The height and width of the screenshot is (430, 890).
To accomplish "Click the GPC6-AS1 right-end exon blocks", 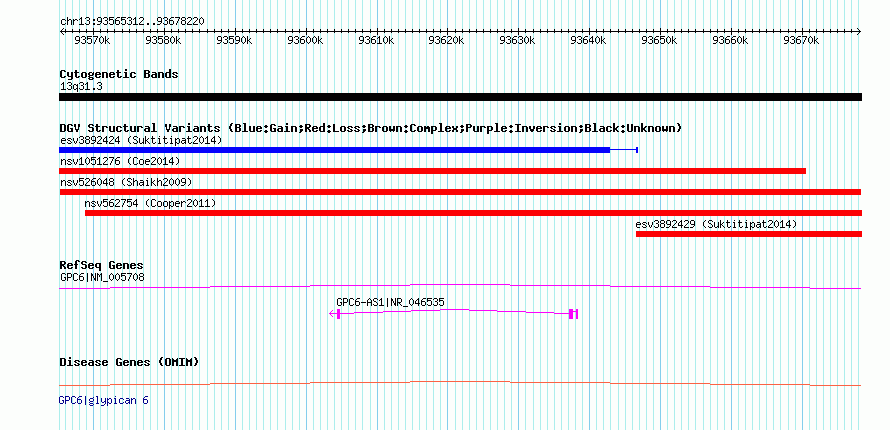I will (573, 314).
